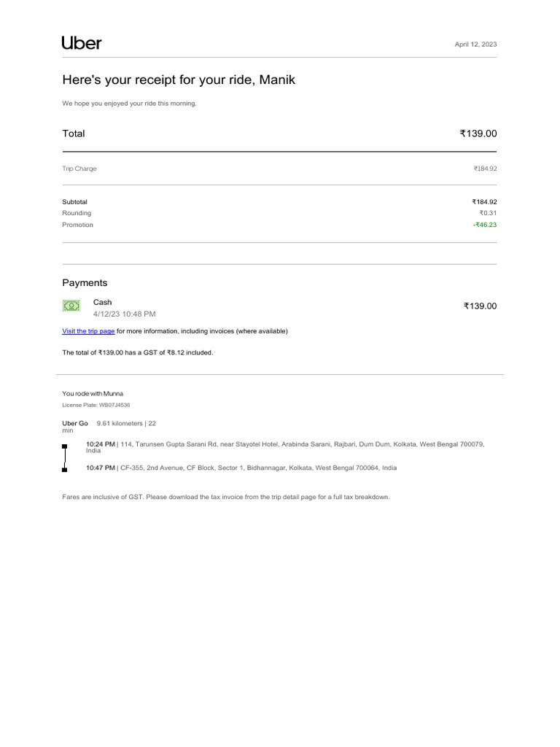Viewport: 560px width, 747px height.
Task: Click the Payments section heading
Action: 85,282
